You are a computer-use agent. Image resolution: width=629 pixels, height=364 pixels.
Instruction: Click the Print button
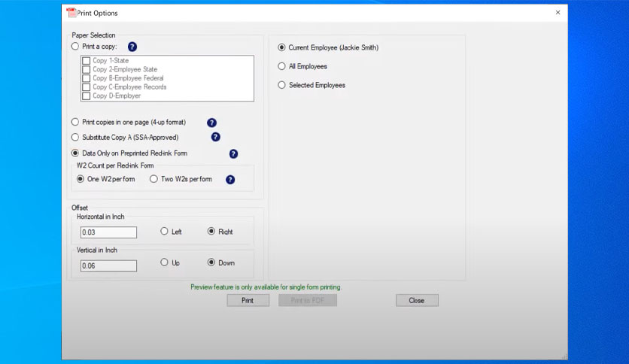(x=248, y=300)
